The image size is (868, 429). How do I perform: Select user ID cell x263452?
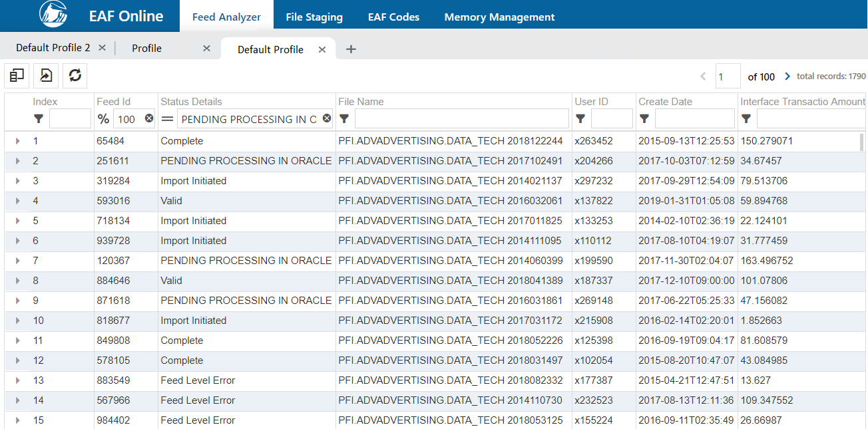click(x=594, y=141)
